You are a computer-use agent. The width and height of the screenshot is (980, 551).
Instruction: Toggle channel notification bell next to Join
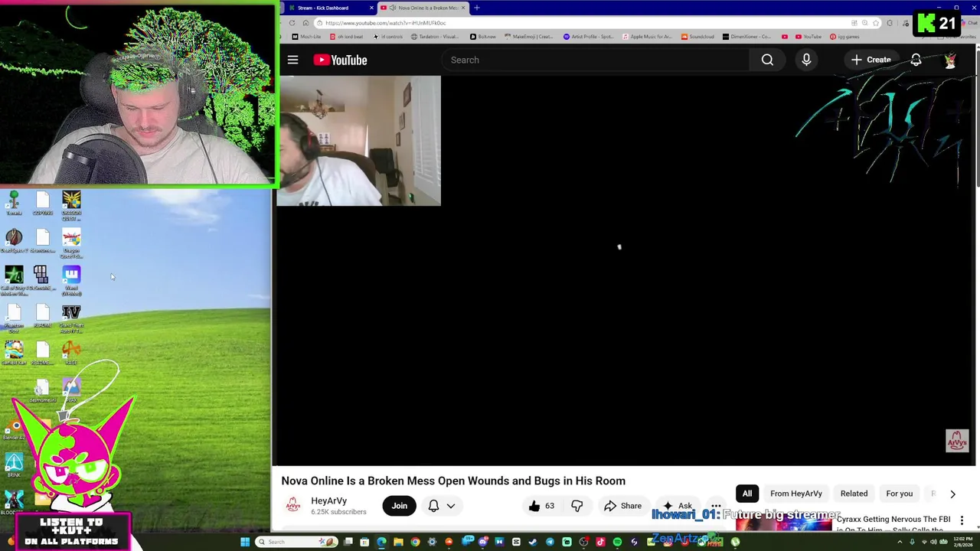pyautogui.click(x=433, y=506)
